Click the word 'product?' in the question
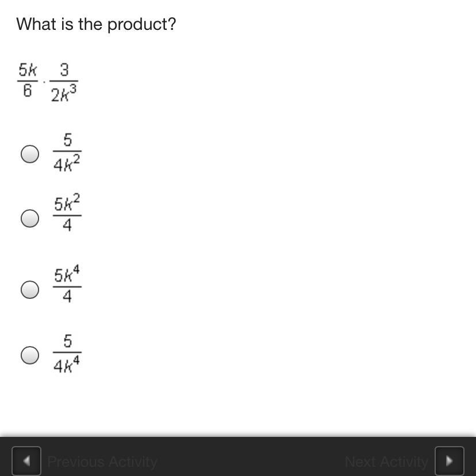 click(x=142, y=25)
